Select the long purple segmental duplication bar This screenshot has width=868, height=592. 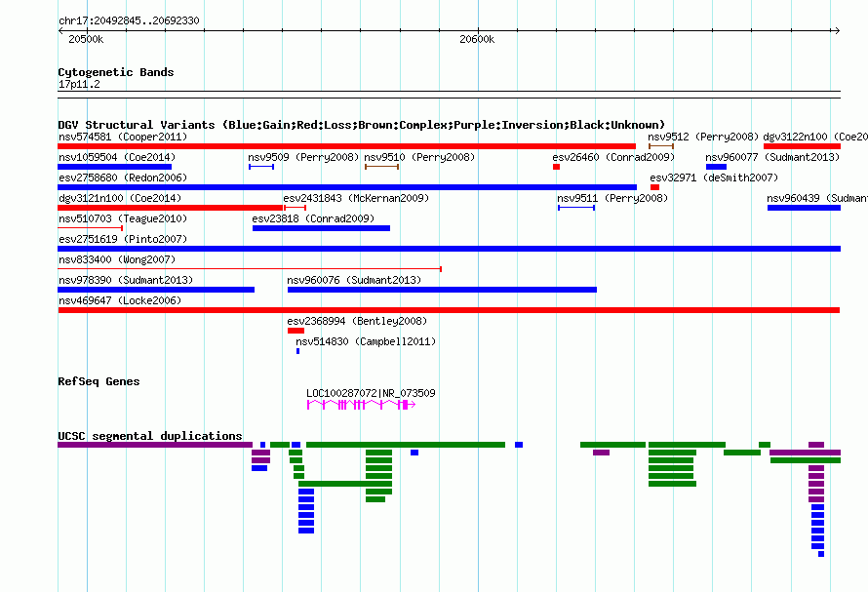pos(155,445)
